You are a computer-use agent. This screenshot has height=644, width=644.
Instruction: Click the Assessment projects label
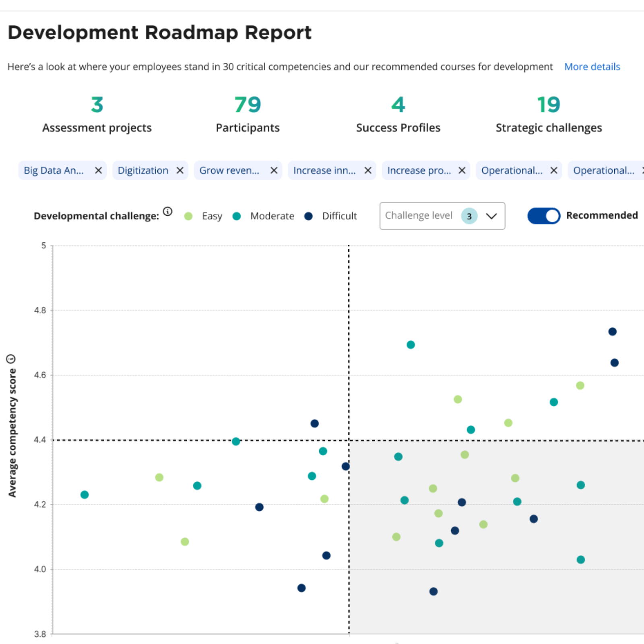click(x=97, y=128)
